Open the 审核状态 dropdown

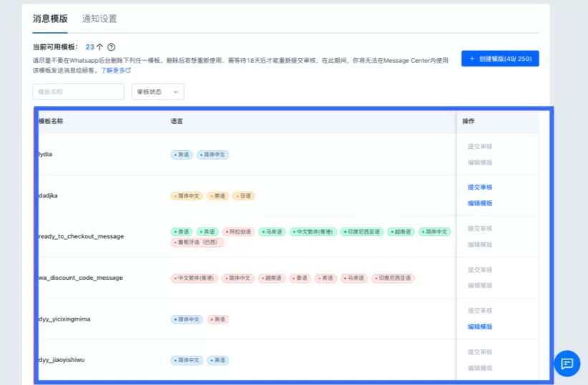click(157, 92)
